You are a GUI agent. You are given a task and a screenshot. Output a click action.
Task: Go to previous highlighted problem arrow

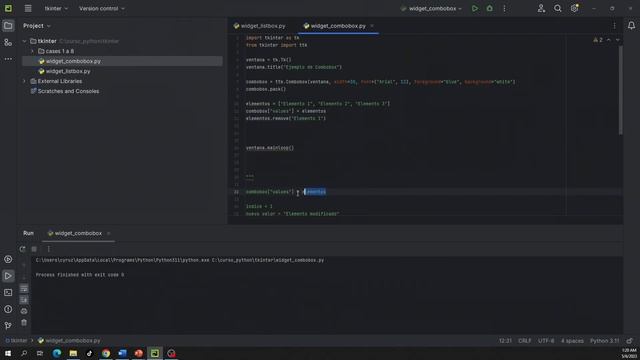[609, 40]
